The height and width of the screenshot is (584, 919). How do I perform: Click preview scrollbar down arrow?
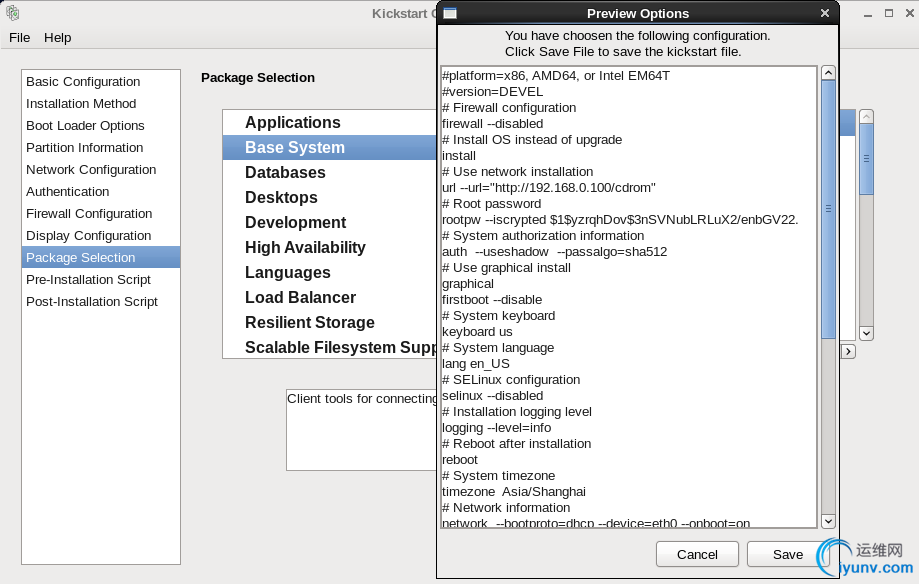[828, 521]
